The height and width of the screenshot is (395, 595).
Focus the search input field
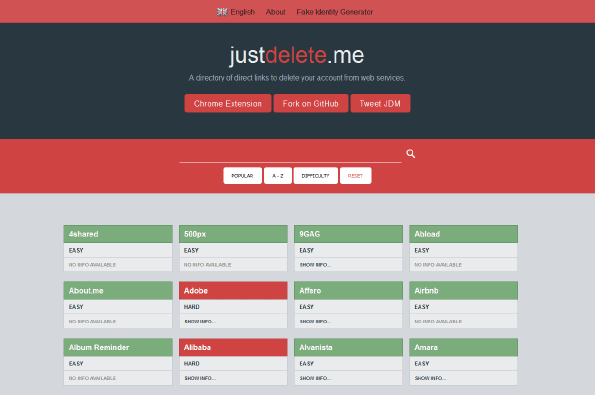(x=290, y=154)
